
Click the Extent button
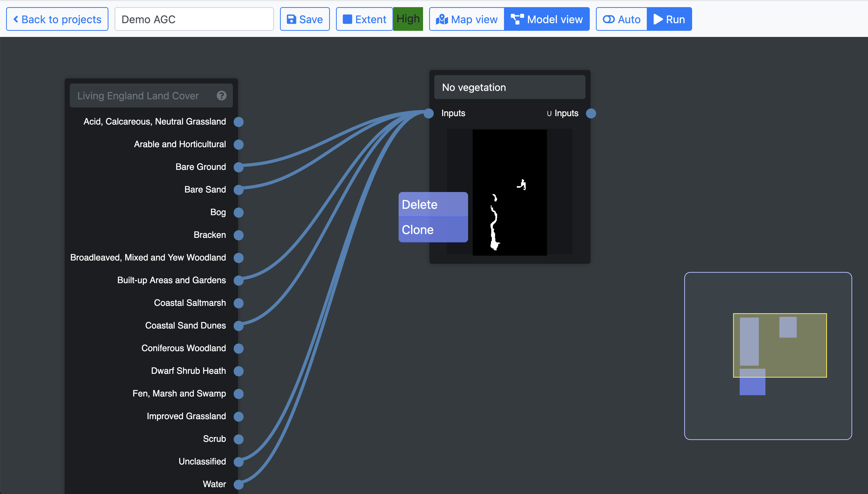tap(365, 19)
